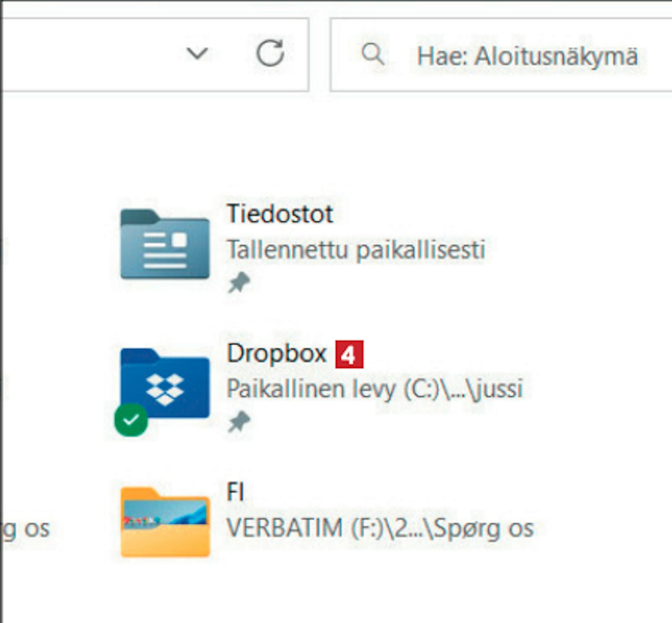Focus the 'Hae: Aloitusnäkymä' search field

tap(501, 55)
